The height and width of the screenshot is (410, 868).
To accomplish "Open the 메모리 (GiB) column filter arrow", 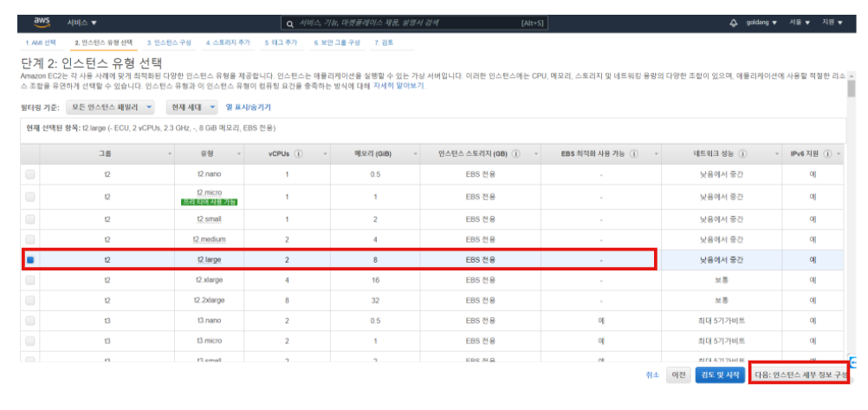I will pyautogui.click(x=415, y=154).
